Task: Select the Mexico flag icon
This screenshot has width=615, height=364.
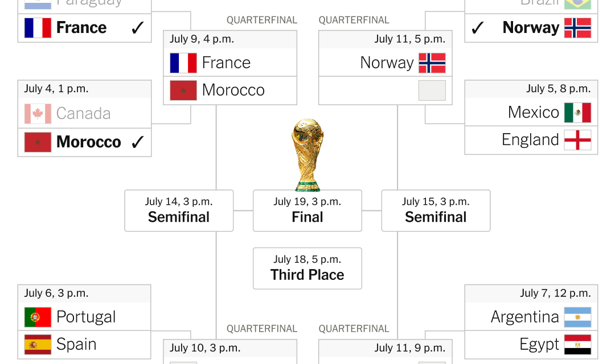Action: (578, 113)
